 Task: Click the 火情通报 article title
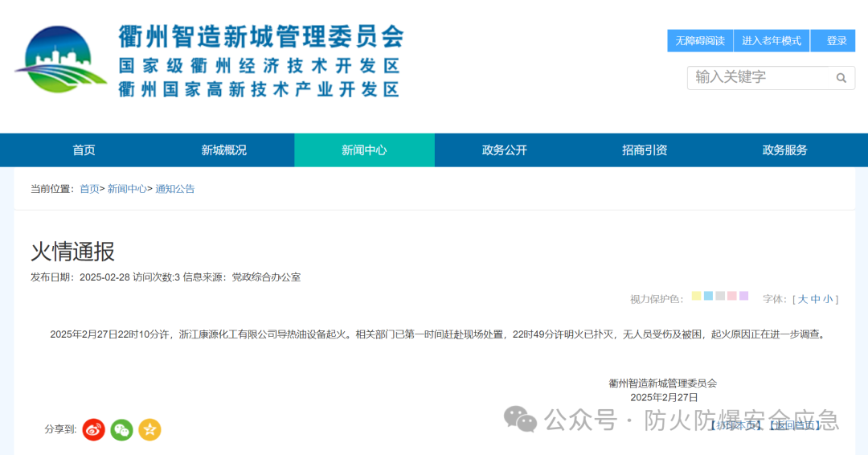pos(72,252)
